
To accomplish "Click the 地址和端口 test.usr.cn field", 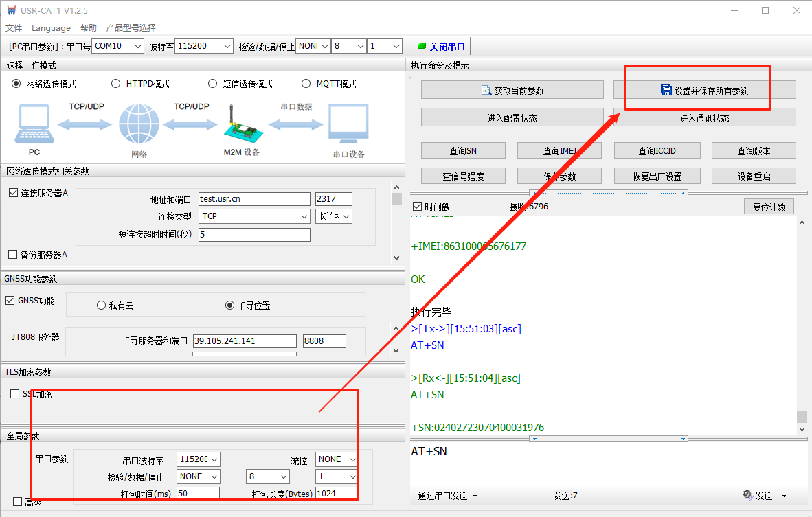I will pos(254,199).
